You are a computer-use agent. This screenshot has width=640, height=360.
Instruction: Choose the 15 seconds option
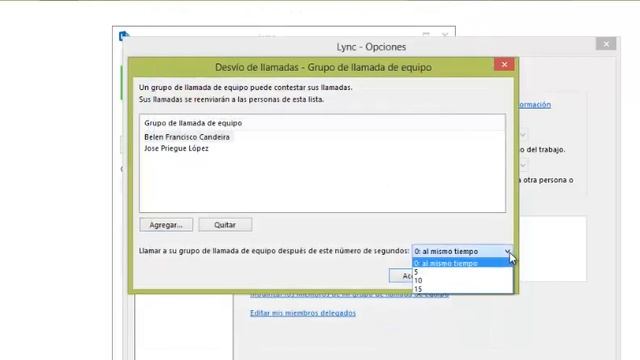point(462,289)
